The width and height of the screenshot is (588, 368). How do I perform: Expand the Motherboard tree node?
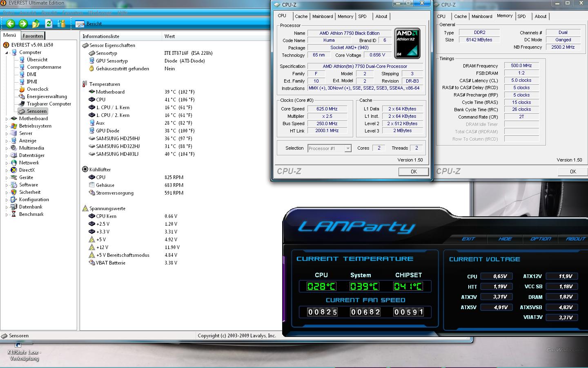pos(7,119)
